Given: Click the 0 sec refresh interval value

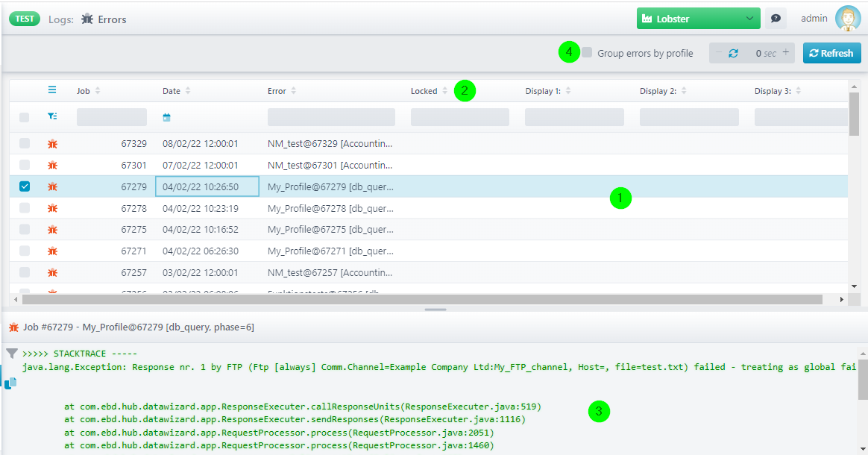Looking at the screenshot, I should [x=766, y=53].
